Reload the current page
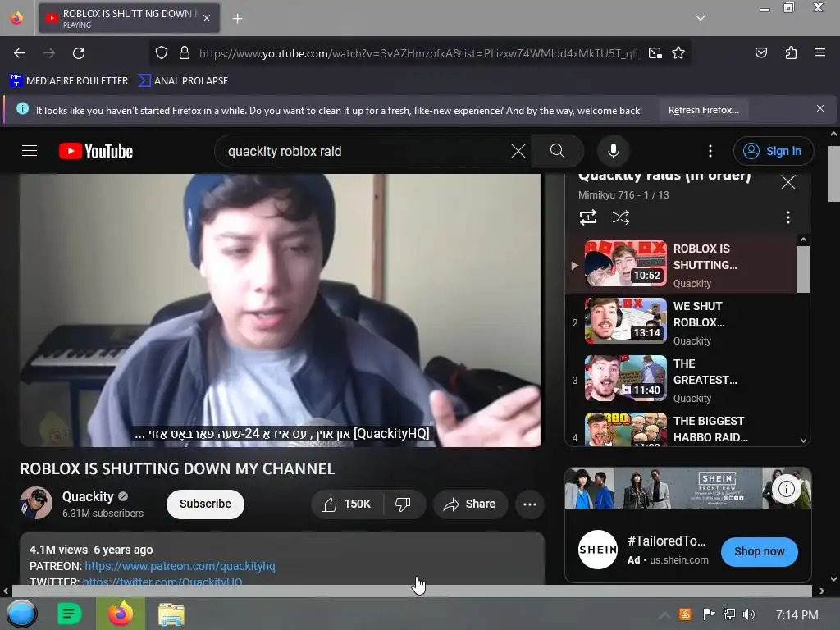This screenshot has height=630, width=840. coord(79,53)
